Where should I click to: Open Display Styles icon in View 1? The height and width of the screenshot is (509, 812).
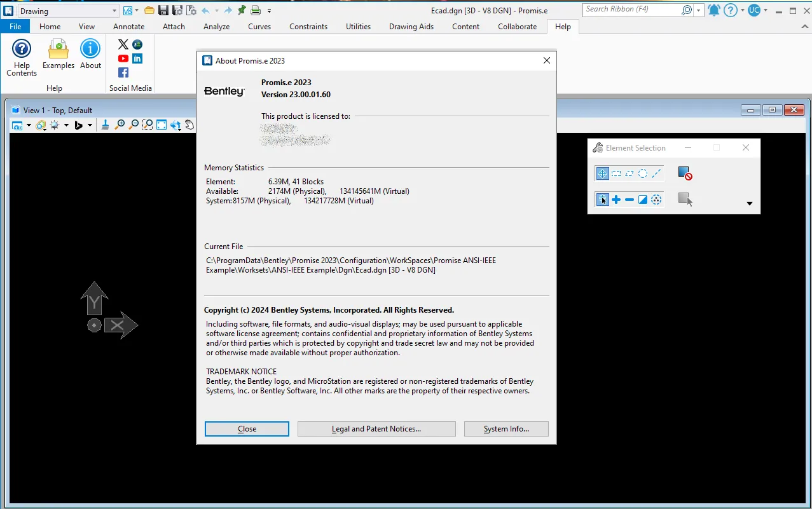41,125
